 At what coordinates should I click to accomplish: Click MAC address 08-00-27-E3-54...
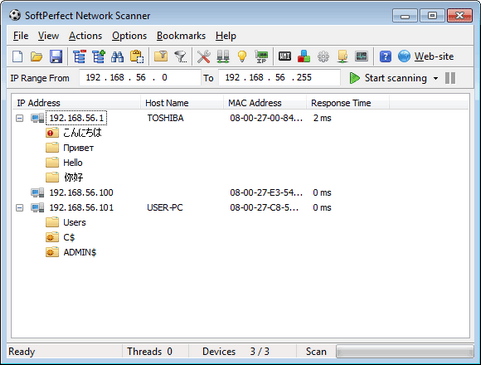(x=266, y=192)
